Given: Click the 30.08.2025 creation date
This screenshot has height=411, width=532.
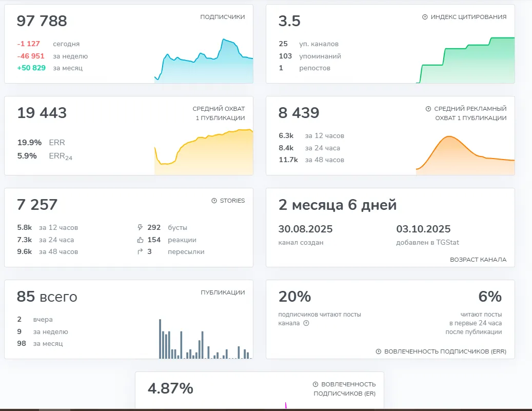Looking at the screenshot, I should 305,229.
